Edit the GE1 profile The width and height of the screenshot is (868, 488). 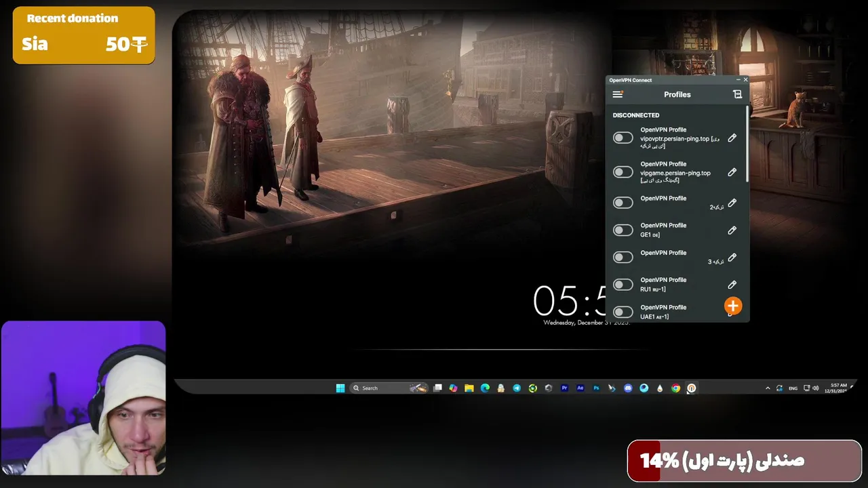tap(732, 230)
